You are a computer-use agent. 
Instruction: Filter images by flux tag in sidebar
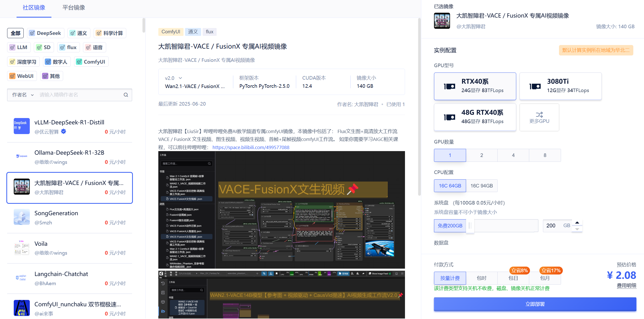click(x=68, y=47)
